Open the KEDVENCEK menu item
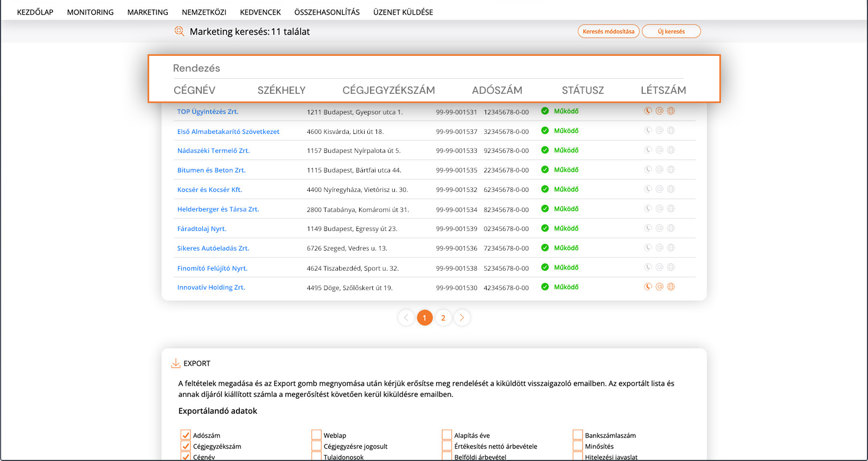 [260, 12]
